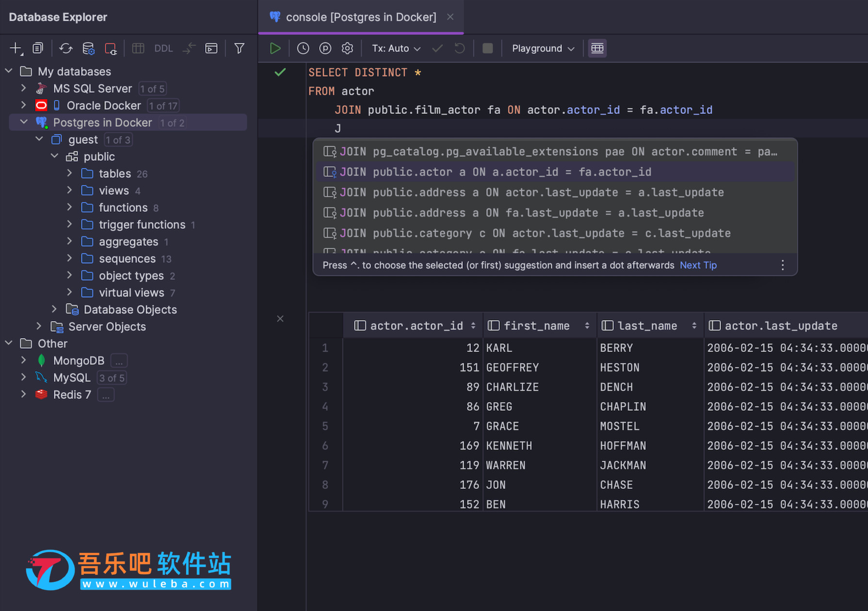Click the Explain Plan (P) icon

tap(325, 48)
